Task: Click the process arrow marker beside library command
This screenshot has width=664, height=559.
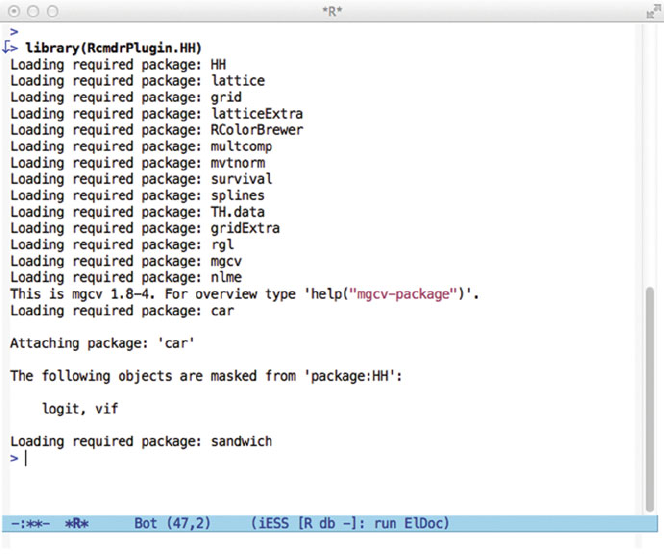Action: (9, 47)
